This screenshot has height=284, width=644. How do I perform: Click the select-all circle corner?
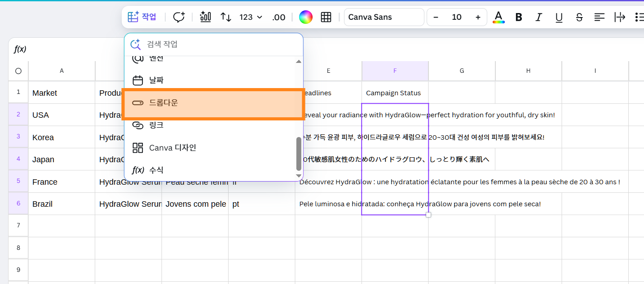pyautogui.click(x=18, y=71)
